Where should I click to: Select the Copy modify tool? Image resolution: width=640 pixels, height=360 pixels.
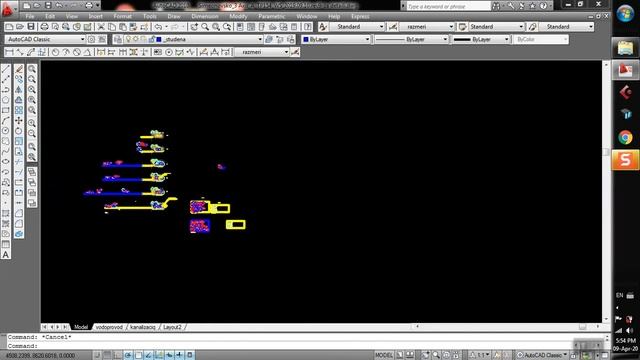coord(19,79)
